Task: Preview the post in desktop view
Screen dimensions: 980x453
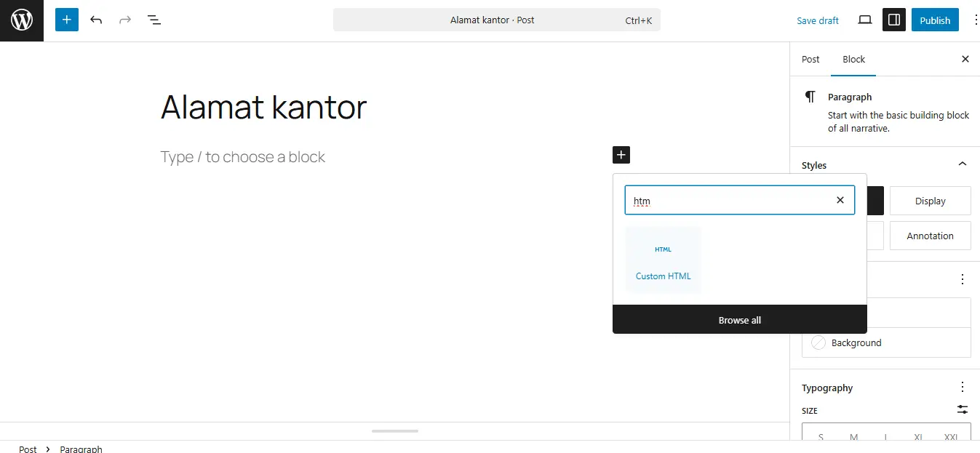Action: (x=865, y=20)
